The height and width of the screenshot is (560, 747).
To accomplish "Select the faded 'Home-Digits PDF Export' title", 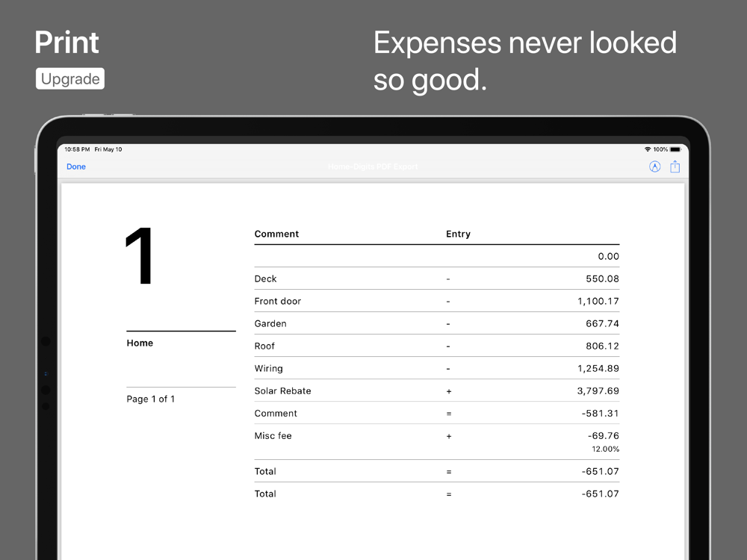I will 373,167.
